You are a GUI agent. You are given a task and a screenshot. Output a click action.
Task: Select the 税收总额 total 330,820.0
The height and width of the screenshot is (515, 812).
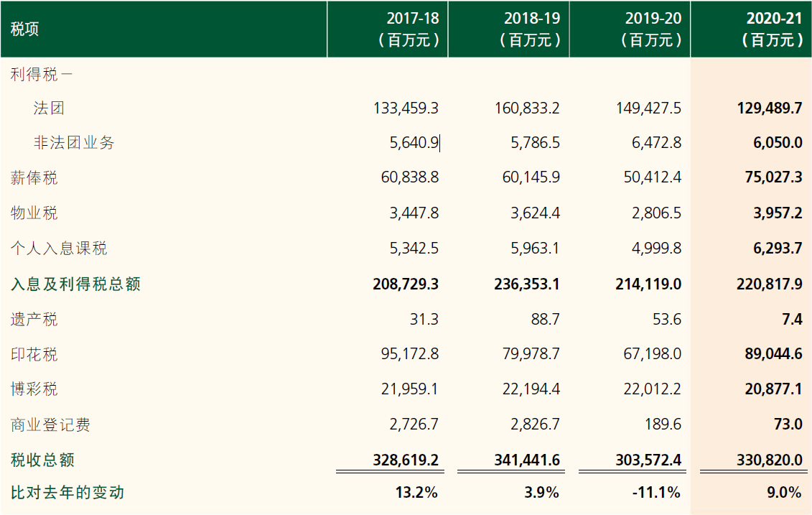(769, 460)
